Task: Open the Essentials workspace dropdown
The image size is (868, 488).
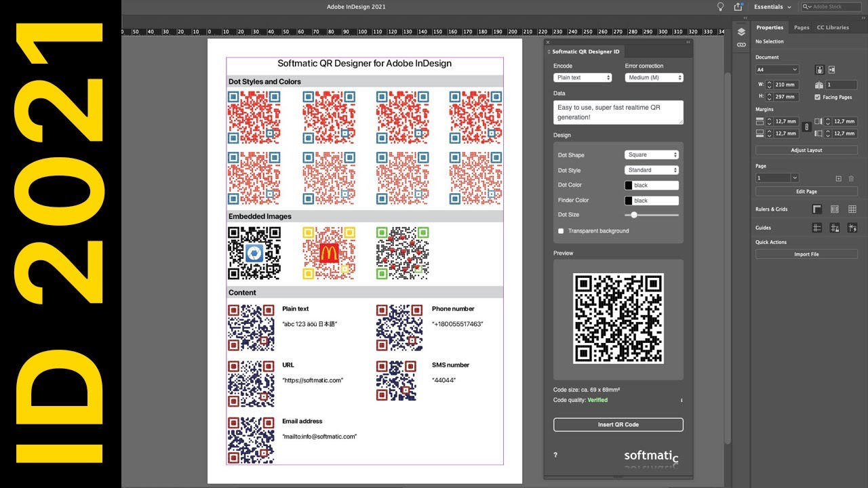Action: pos(772,7)
